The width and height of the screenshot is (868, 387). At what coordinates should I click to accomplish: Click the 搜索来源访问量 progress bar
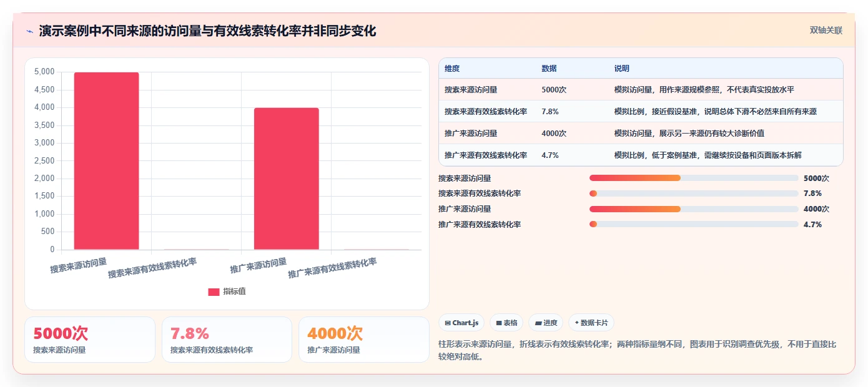point(694,178)
